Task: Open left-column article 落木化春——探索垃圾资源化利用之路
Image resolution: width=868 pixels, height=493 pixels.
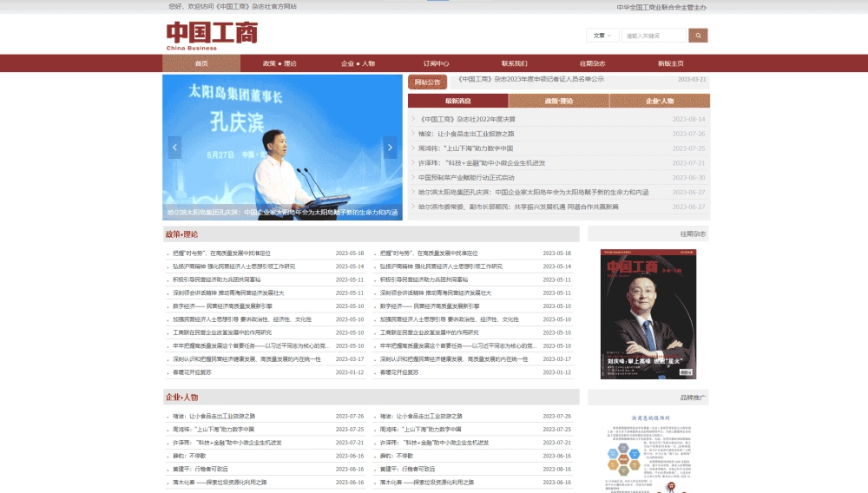Action: tap(220, 483)
